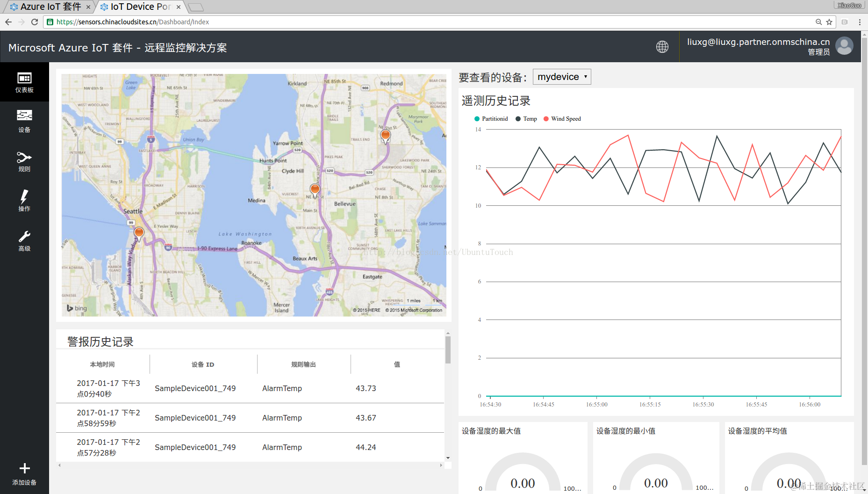Select alarm row with value 43.73
The height and width of the screenshot is (494, 868).
[250, 388]
